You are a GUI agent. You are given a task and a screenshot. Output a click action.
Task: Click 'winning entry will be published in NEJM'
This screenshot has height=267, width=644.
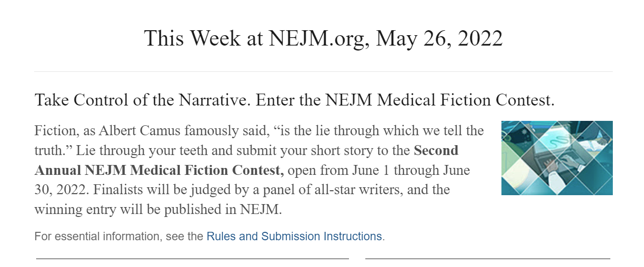158,210
